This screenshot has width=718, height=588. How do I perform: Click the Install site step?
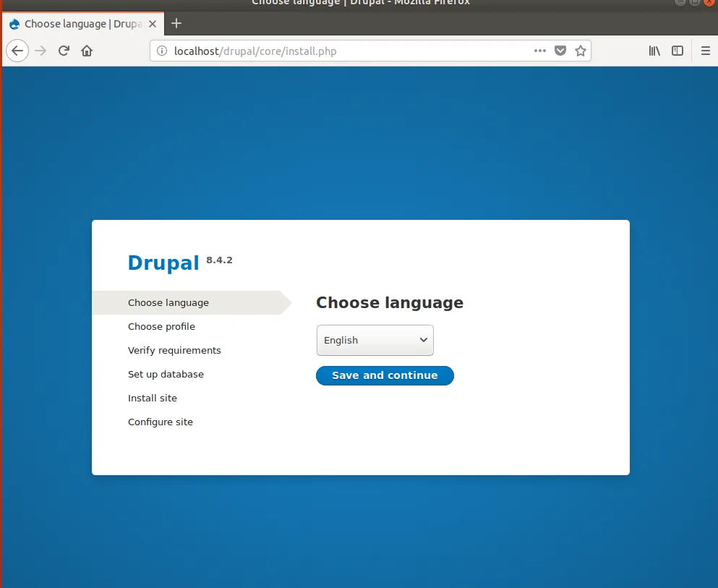tap(153, 398)
